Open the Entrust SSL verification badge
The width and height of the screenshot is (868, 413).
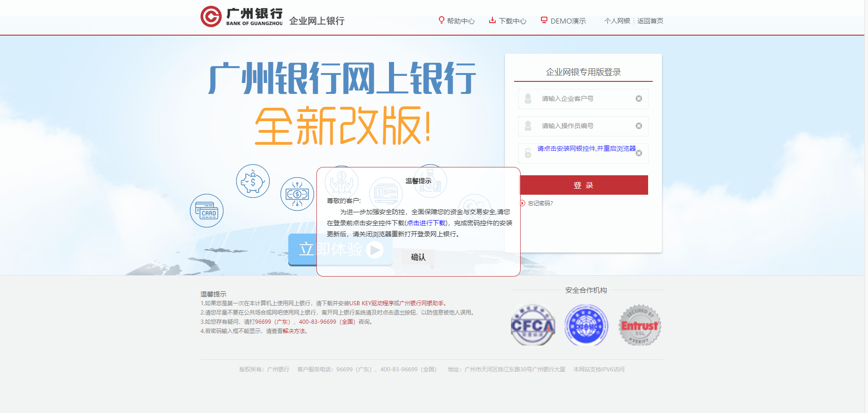click(x=640, y=325)
